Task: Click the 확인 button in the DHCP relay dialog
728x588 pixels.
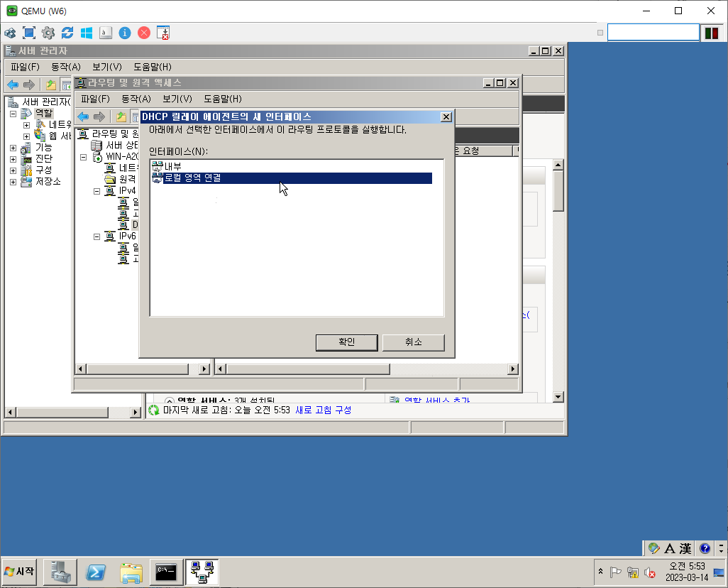Action: 346,342
